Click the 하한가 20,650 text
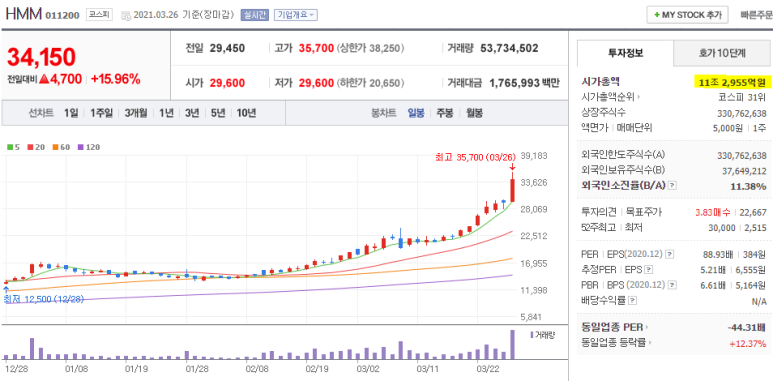773x381 pixels. pos(371,83)
